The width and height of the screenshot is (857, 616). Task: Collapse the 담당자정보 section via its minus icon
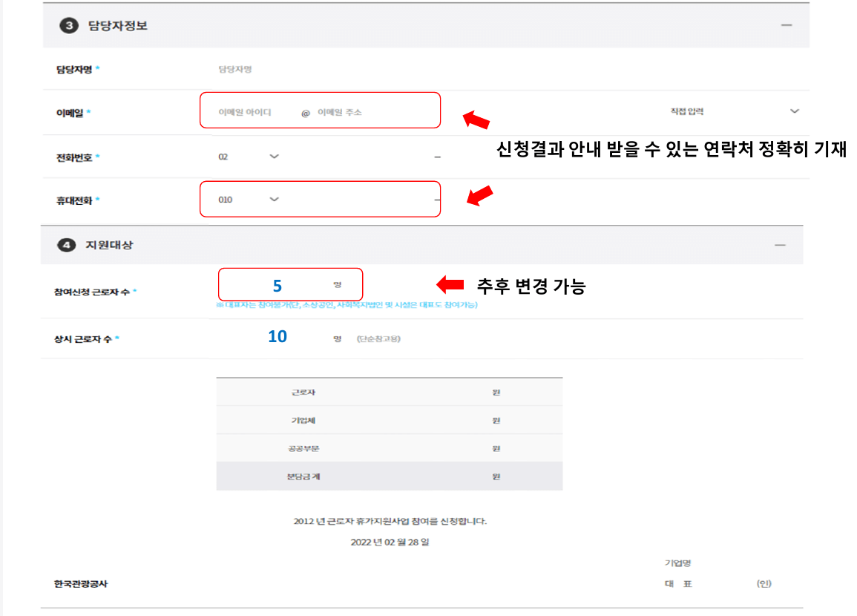pos(789,24)
